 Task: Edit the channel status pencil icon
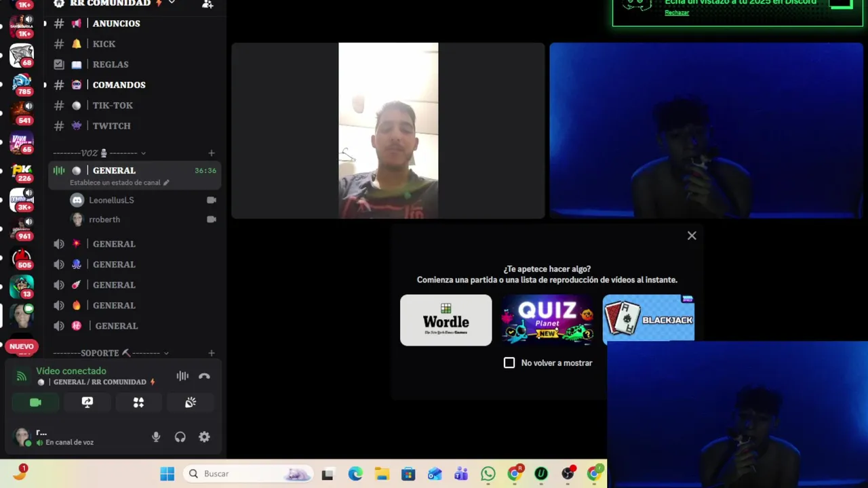166,183
